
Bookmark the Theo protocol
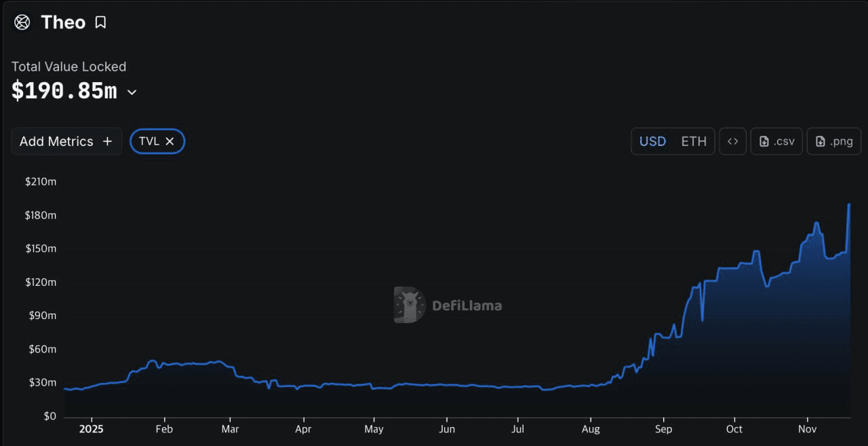click(100, 22)
